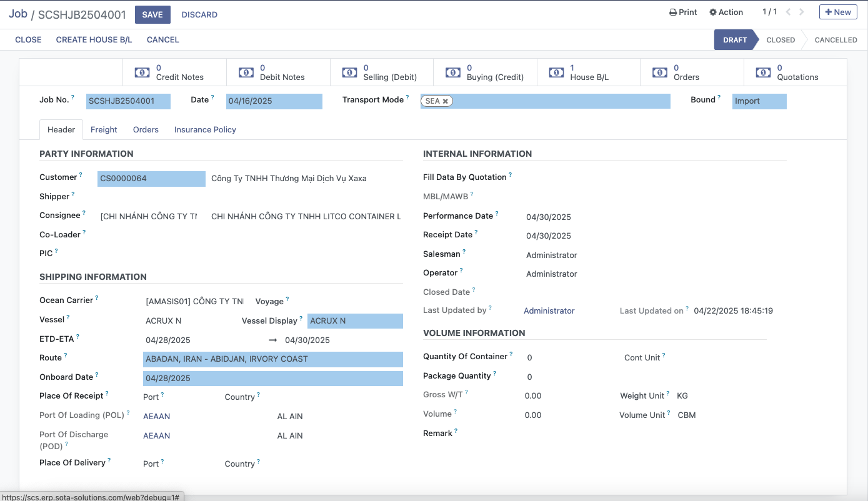Screen dimensions: 868x501
Task: Switch to the Freight tab
Action: point(104,129)
